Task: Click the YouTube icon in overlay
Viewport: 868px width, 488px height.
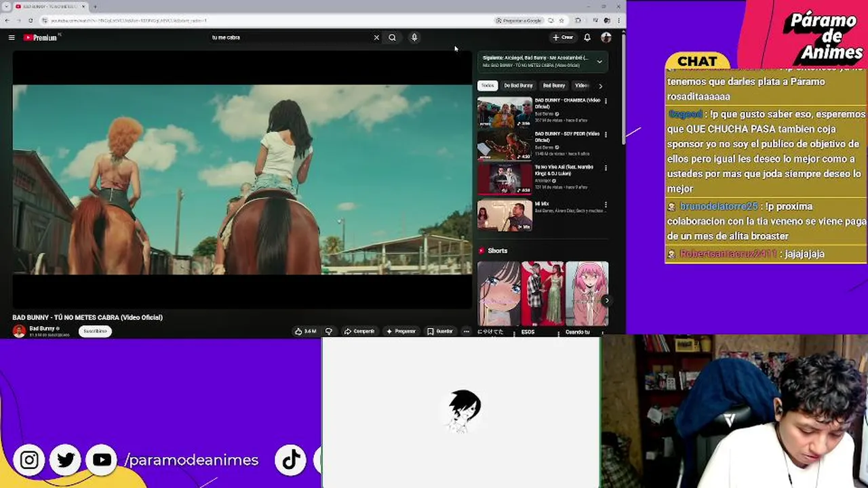Action: (x=102, y=460)
